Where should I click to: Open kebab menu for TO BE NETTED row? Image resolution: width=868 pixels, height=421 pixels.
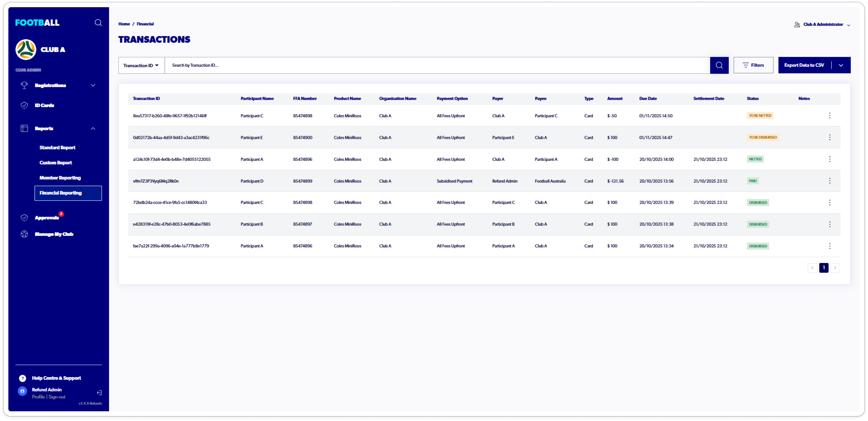click(x=829, y=116)
